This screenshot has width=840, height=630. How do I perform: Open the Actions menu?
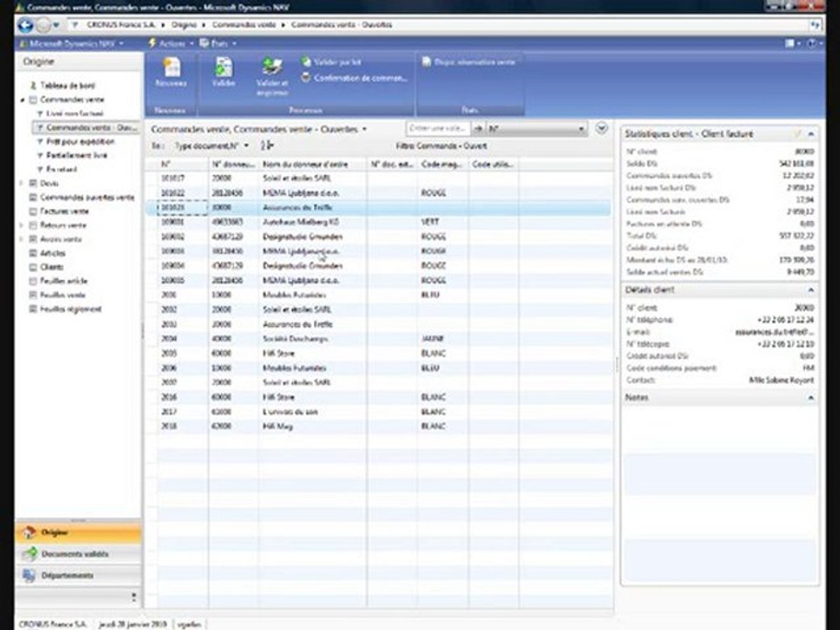(171, 44)
